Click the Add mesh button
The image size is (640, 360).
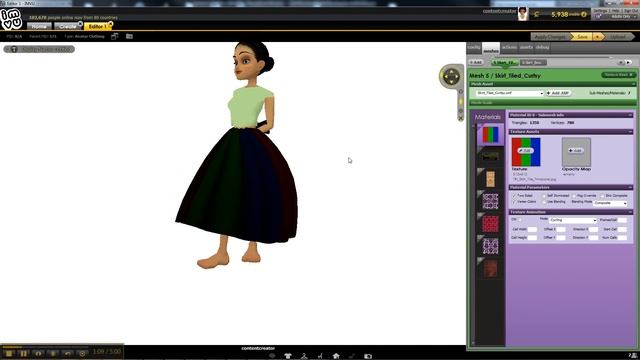pyautogui.click(x=476, y=62)
